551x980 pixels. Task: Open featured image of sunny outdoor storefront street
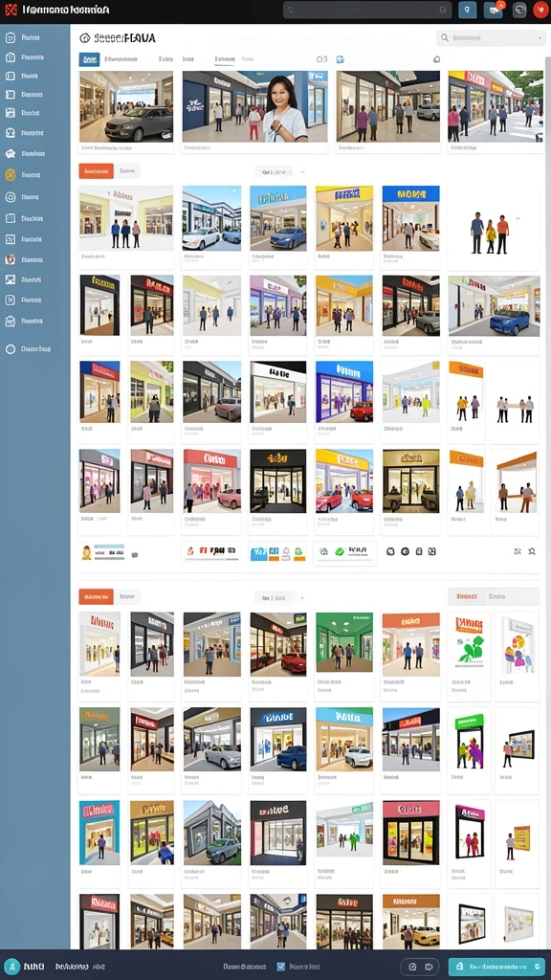(495, 107)
